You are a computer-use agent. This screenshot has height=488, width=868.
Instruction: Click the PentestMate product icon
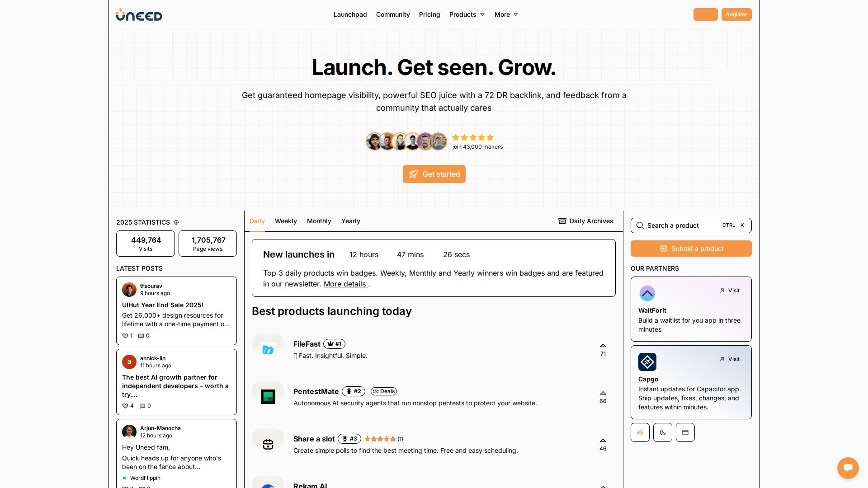(x=268, y=397)
